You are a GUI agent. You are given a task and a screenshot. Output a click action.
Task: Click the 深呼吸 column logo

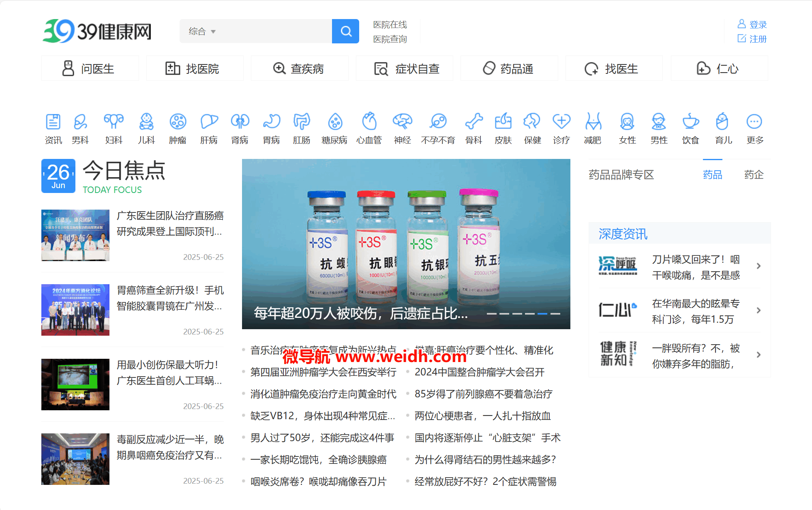(618, 266)
